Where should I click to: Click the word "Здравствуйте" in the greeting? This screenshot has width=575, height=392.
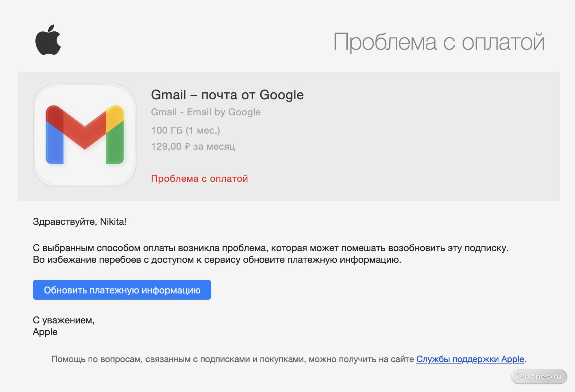coord(65,222)
